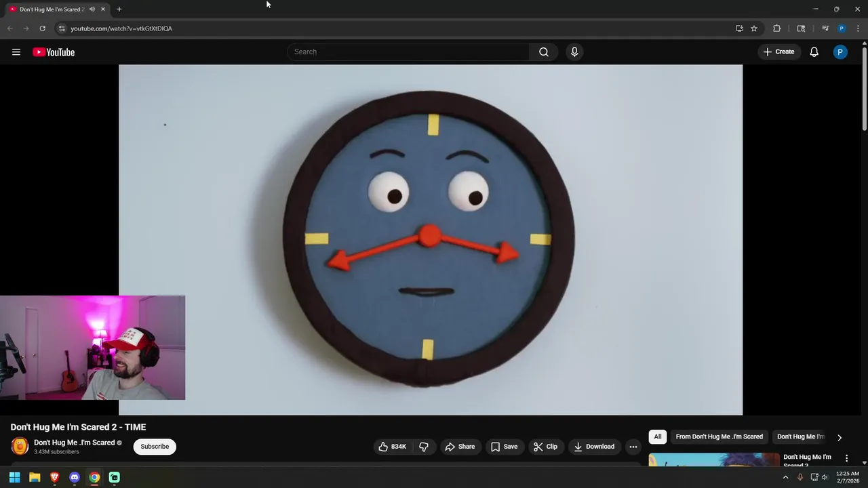Open YouTube account avatar menu
This screenshot has width=868, height=488.
pos(840,52)
